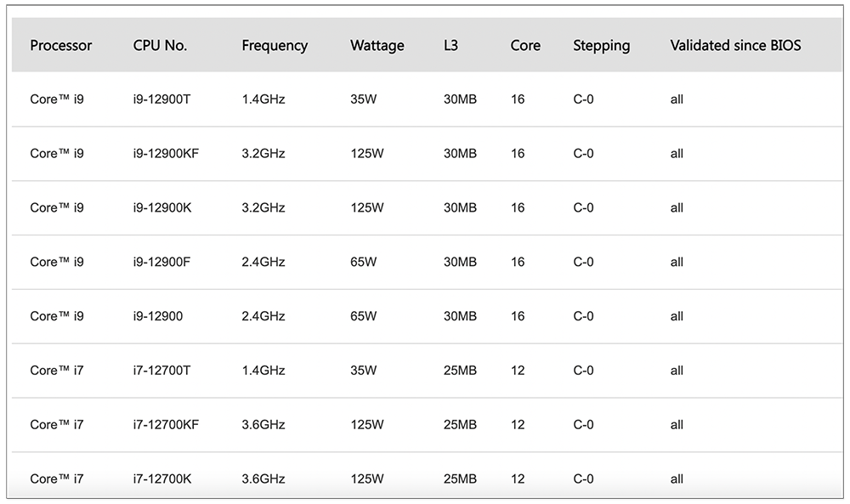This screenshot has width=850, height=504.
Task: Click the Validated since BIOS header
Action: click(735, 46)
